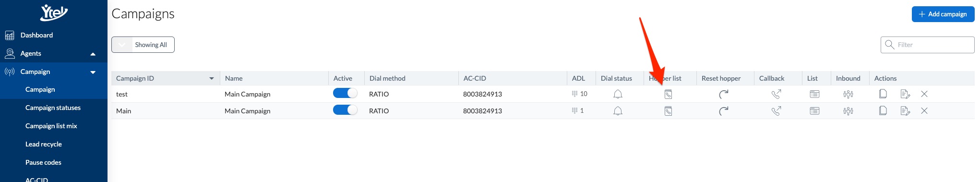Open callback icon for Main campaign
This screenshot has height=182, width=980.
pos(776,111)
